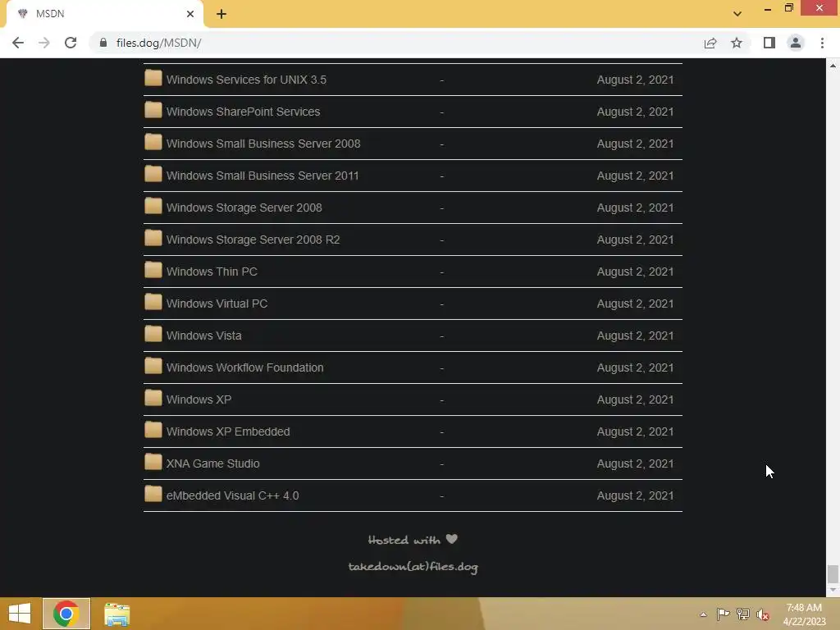840x630 pixels.
Task: Reload the files.dog page
Action: (x=71, y=43)
